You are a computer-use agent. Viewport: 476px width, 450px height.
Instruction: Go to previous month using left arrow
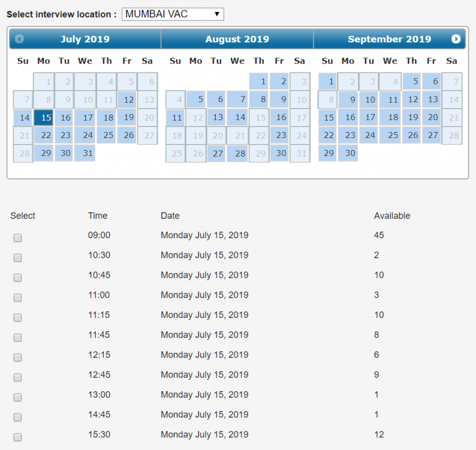[20, 39]
